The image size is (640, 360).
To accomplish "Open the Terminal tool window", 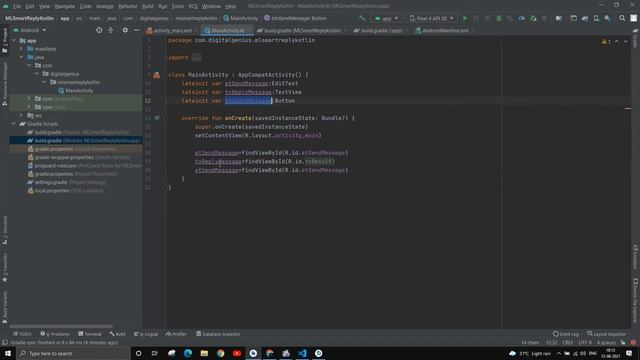I will 89,334.
